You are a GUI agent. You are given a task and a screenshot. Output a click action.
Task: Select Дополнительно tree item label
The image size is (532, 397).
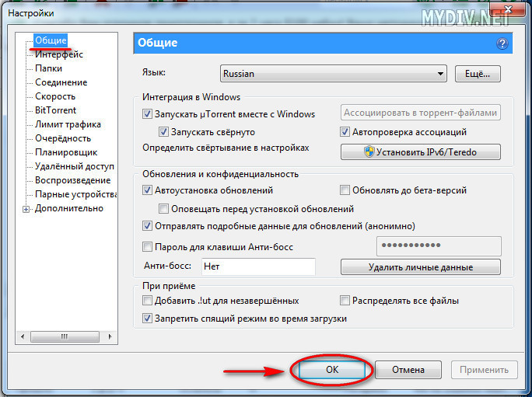[x=69, y=208]
